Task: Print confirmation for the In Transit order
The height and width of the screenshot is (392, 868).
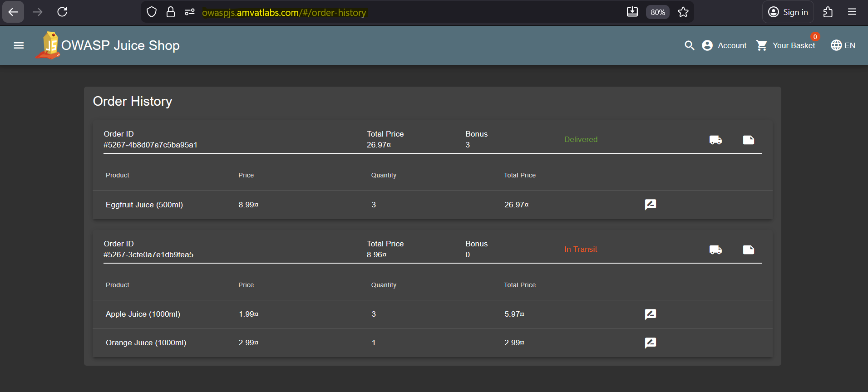Action: 748,250
